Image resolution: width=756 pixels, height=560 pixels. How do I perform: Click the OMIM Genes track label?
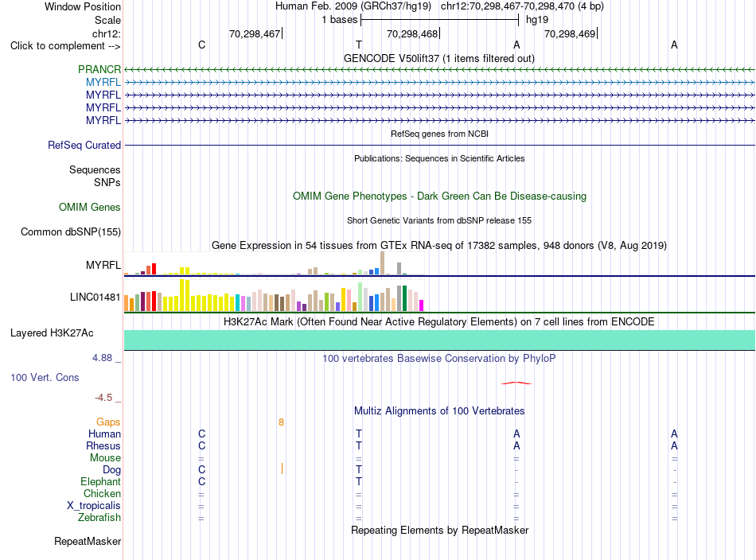pyautogui.click(x=90, y=208)
